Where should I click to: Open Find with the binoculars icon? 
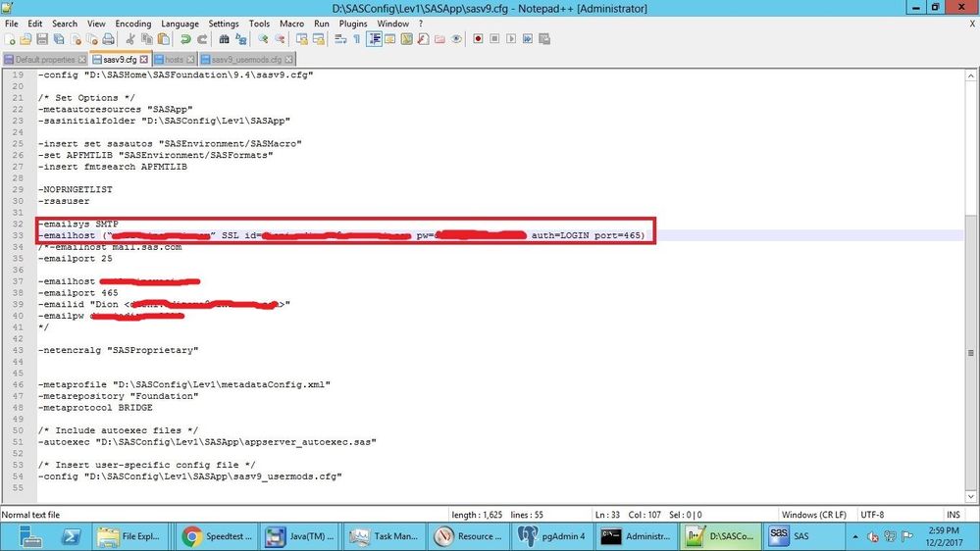tap(224, 39)
